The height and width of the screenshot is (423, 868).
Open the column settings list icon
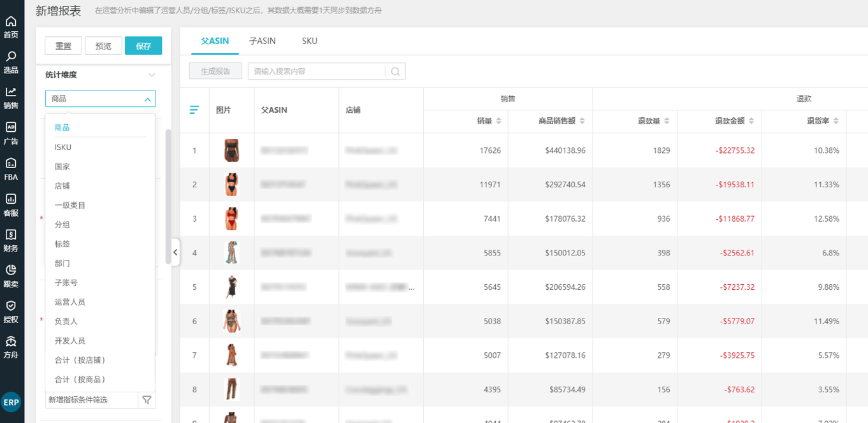pyautogui.click(x=194, y=110)
